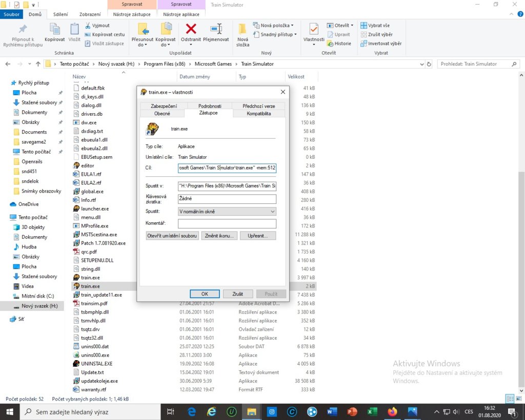Click the Přejmenovat rename icon
This screenshot has width=525, height=420.
(216, 29)
